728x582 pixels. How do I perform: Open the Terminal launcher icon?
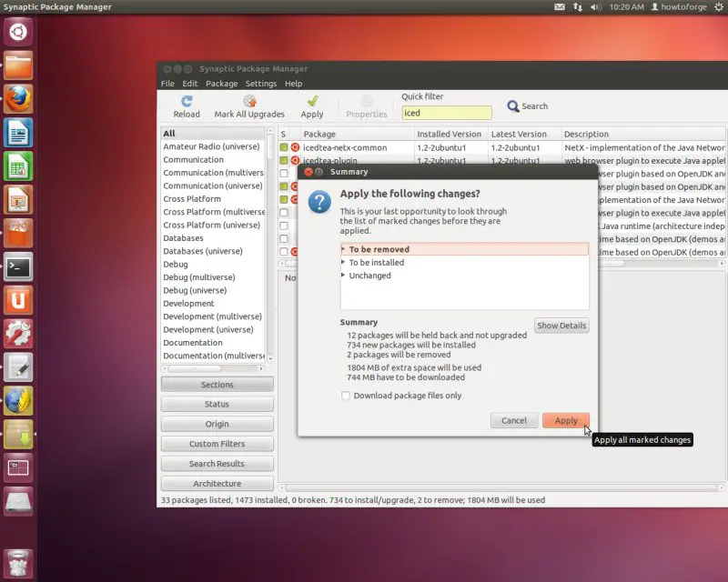18,266
